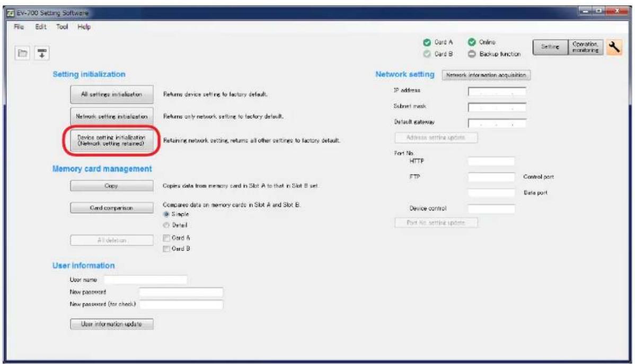Focus the FTP Control port field
The height and width of the screenshot is (364, 635).
491,177
